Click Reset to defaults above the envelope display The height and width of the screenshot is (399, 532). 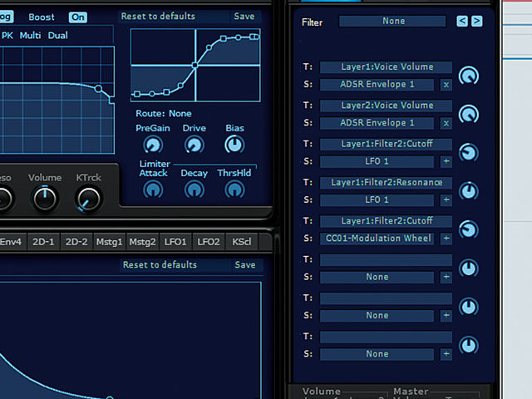point(160,265)
